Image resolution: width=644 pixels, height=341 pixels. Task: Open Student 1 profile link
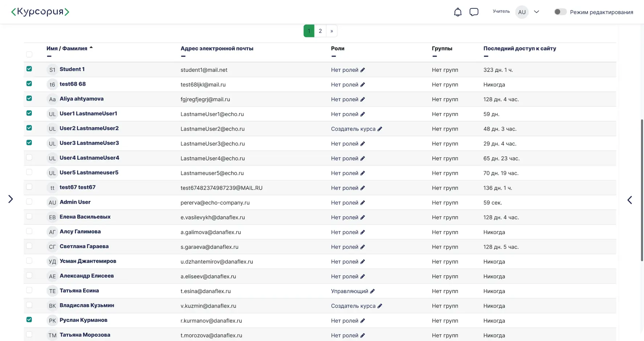pos(72,69)
